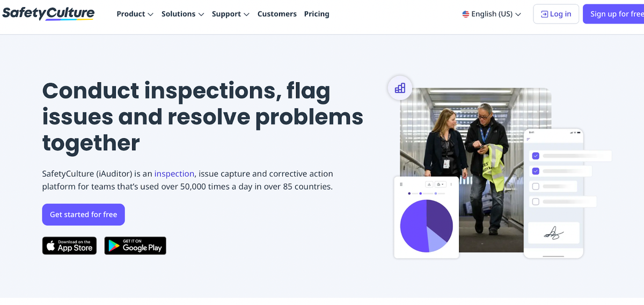The image size is (644, 305).
Task: Go to the Pricing page
Action: point(317,14)
